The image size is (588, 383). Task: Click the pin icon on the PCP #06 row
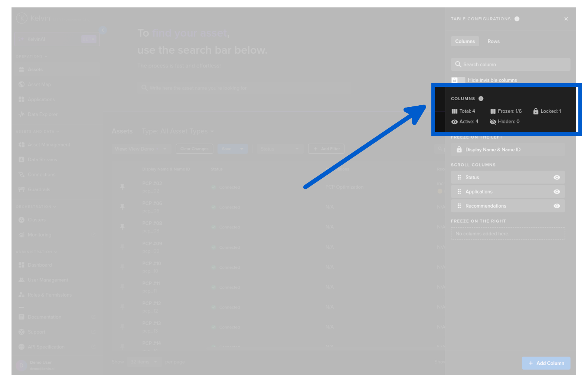pos(122,207)
